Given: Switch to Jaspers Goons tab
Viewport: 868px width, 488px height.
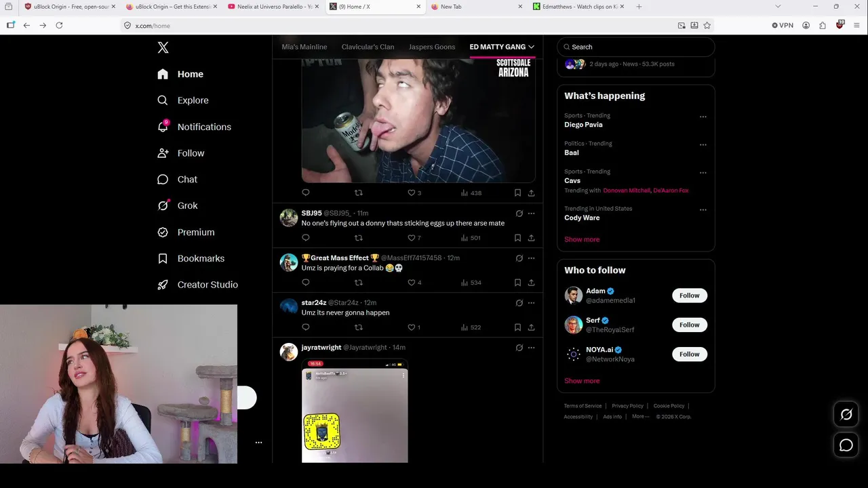Looking at the screenshot, I should point(432,47).
